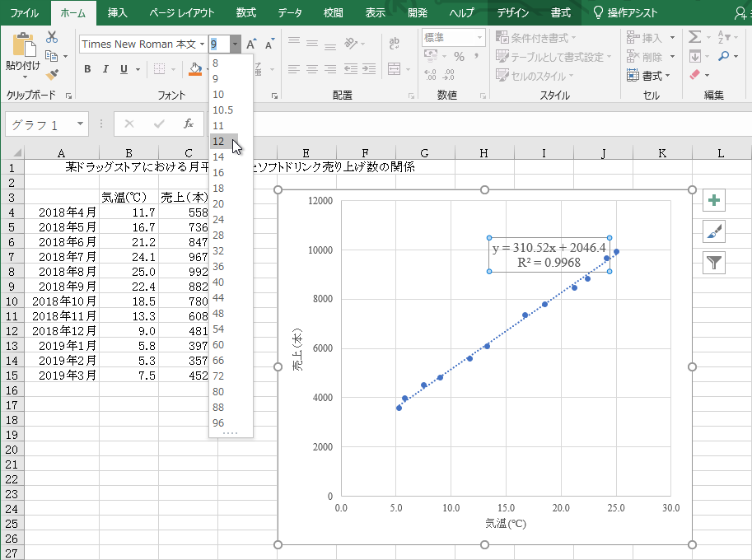Click the Cut scissors icon
752x560 pixels.
pos(52,37)
